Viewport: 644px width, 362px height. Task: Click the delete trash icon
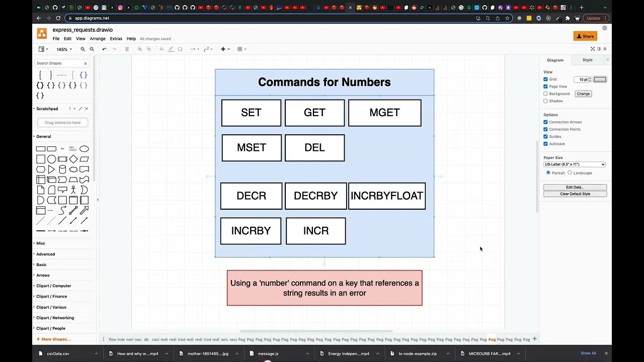tap(127, 49)
